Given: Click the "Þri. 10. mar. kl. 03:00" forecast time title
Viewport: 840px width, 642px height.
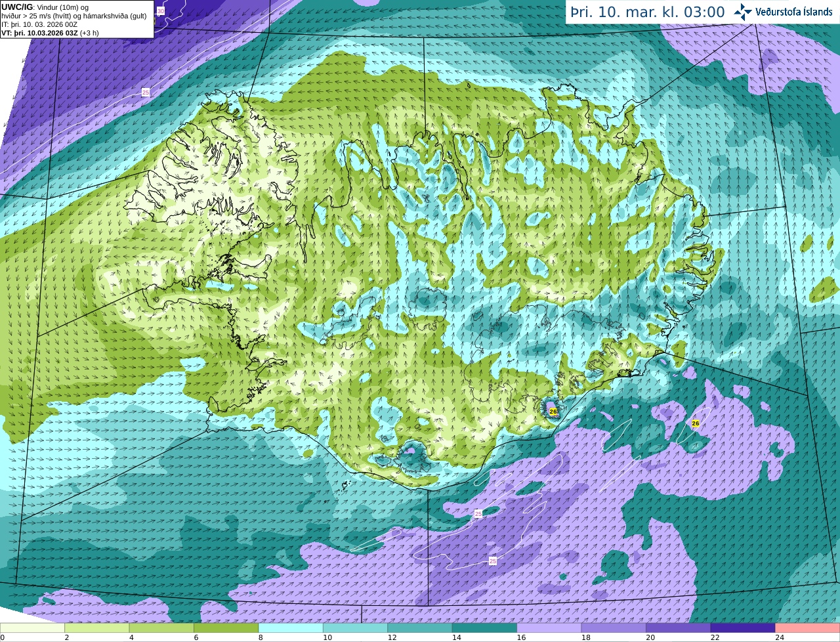Looking at the screenshot, I should coord(647,12).
